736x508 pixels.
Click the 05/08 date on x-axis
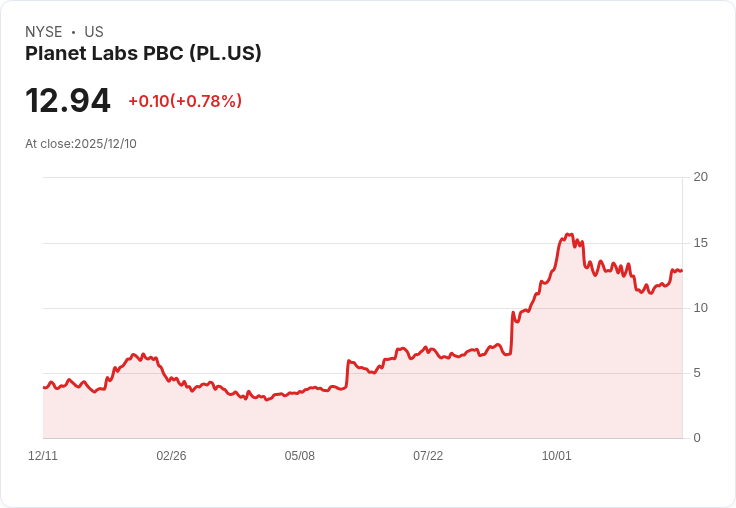click(299, 456)
